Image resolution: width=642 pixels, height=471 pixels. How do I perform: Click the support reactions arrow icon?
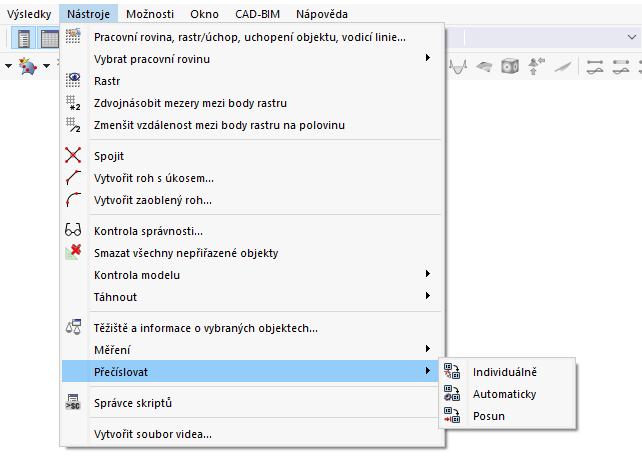[x=536, y=66]
